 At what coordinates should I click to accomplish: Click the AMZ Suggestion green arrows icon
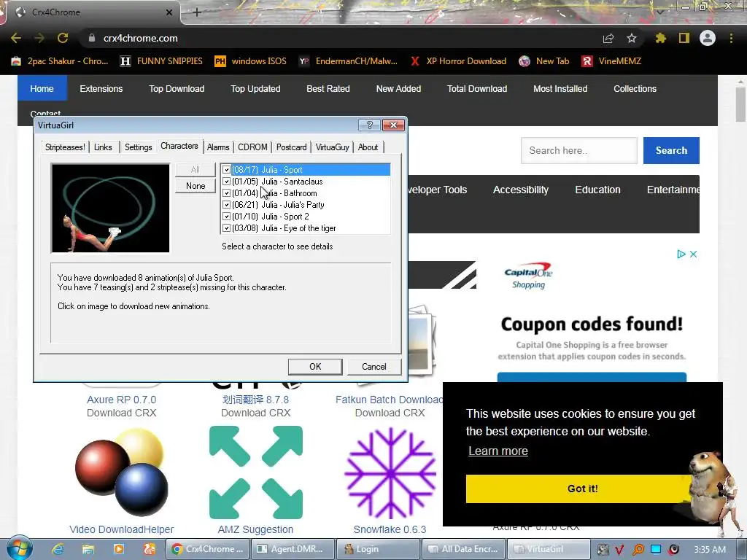point(256,472)
